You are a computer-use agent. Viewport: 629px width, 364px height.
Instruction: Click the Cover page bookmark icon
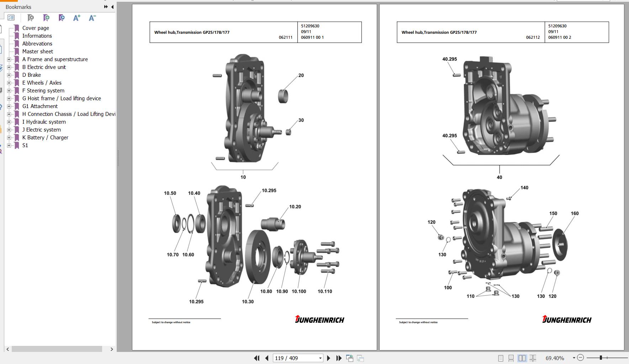coord(17,28)
